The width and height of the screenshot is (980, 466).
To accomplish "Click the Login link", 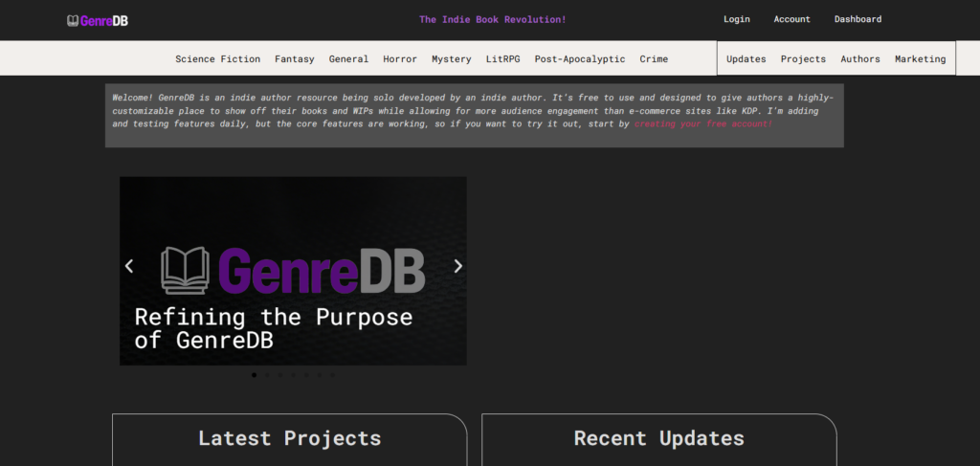I will (737, 19).
